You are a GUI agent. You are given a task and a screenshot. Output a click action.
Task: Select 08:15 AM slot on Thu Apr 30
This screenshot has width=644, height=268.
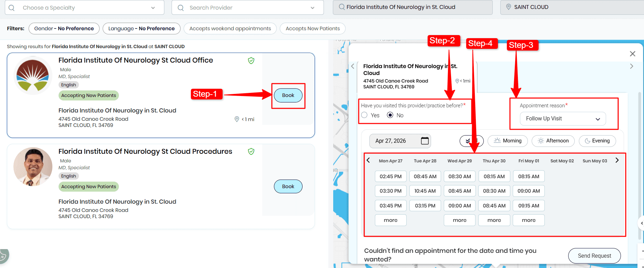(x=494, y=176)
